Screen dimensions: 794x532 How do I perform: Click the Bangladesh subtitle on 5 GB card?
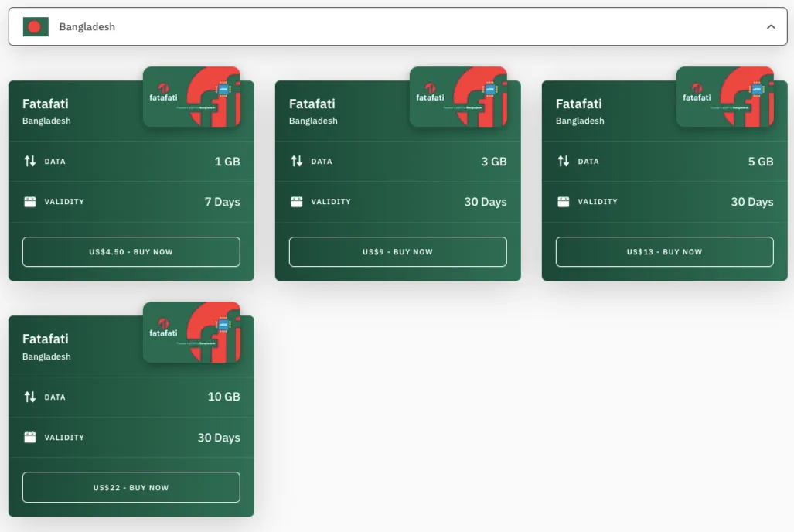click(580, 121)
